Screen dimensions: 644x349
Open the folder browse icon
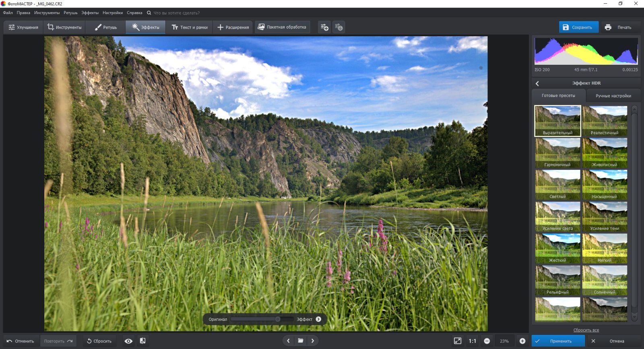[300, 341]
